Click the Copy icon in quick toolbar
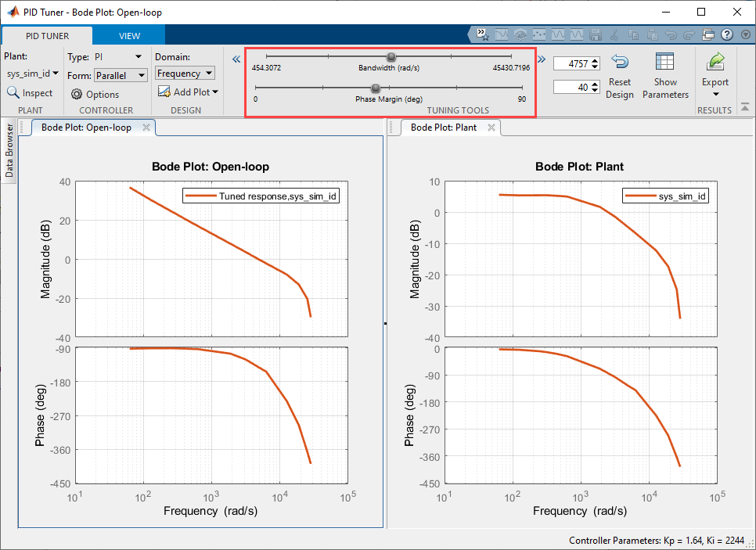Screen dimensions: 756x550 [x=634, y=34]
